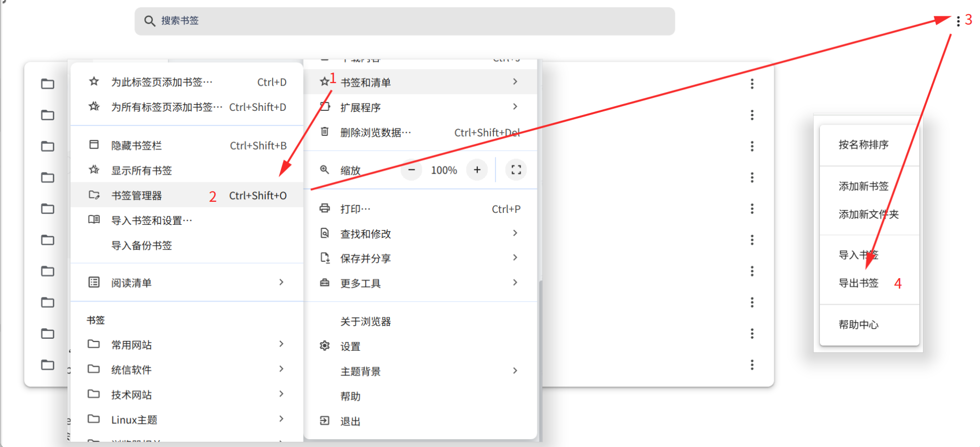The width and height of the screenshot is (980, 447).
Task: Click the star icon for 为所有标签页添加书签
Action: click(x=94, y=107)
